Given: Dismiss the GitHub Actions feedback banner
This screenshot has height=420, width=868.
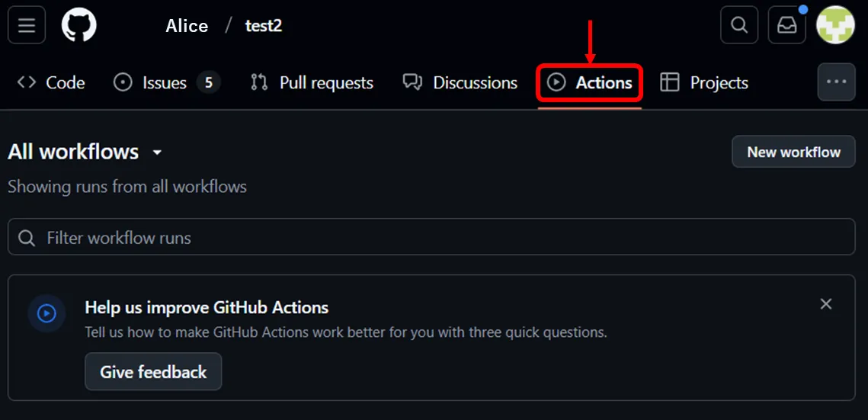Looking at the screenshot, I should pos(825,304).
